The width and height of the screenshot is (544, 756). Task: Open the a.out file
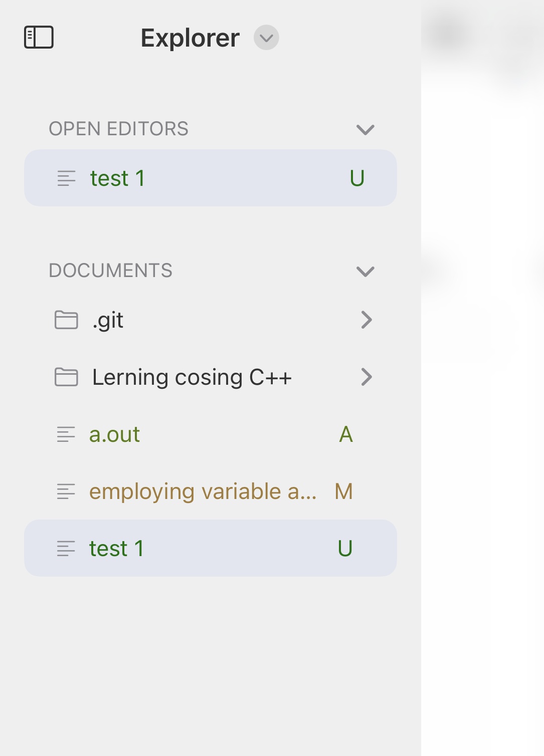(114, 434)
